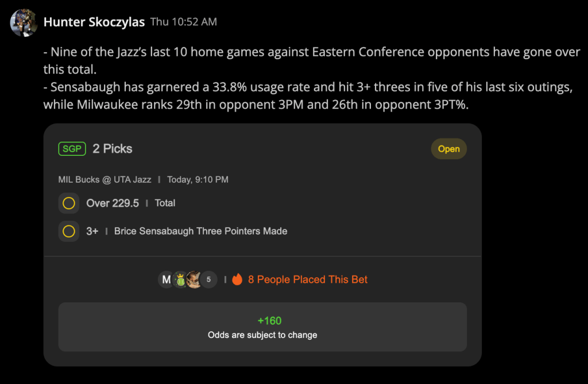The height and width of the screenshot is (384, 588).
Task: Click the Today, 9:10 PM game time
Action: [198, 179]
